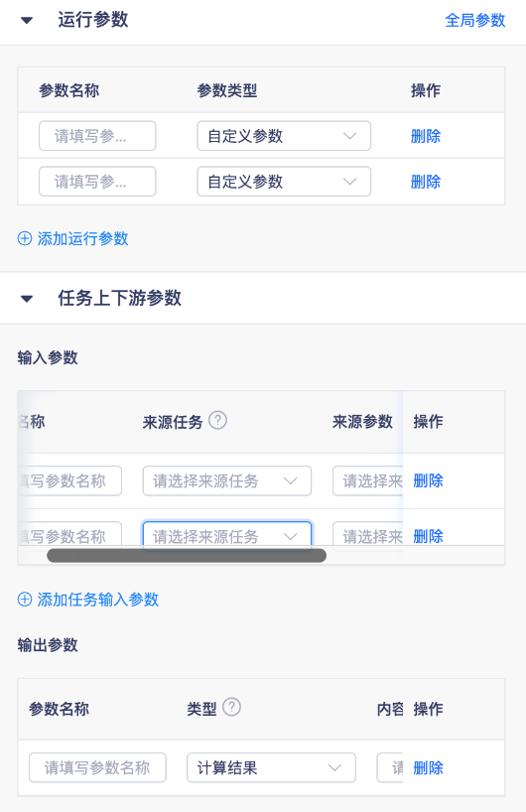Delete the output parameter row
The image size is (526, 812).
[x=428, y=768]
